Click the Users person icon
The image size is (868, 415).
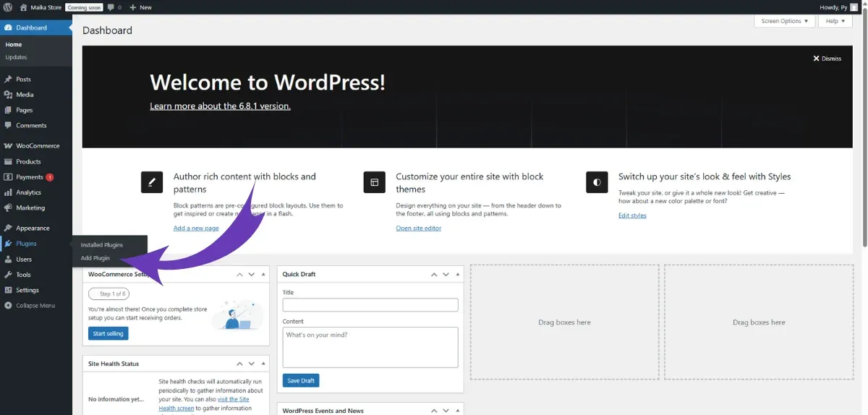[8, 260]
